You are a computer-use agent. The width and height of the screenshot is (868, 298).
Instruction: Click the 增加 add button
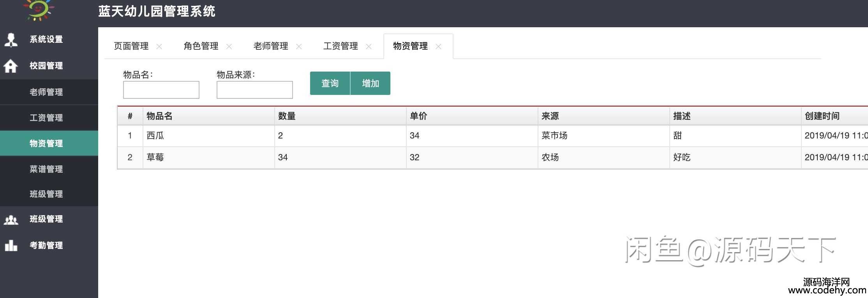tap(370, 83)
